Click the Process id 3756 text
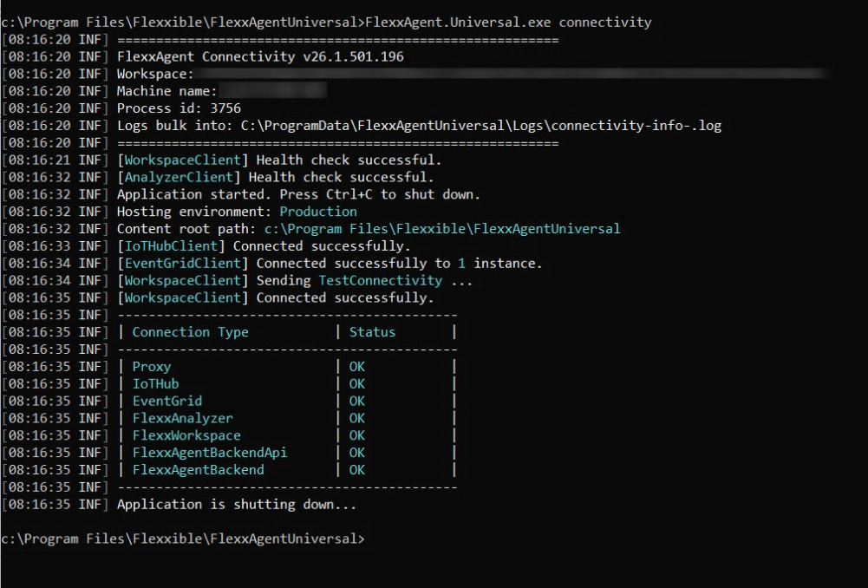 [179, 108]
